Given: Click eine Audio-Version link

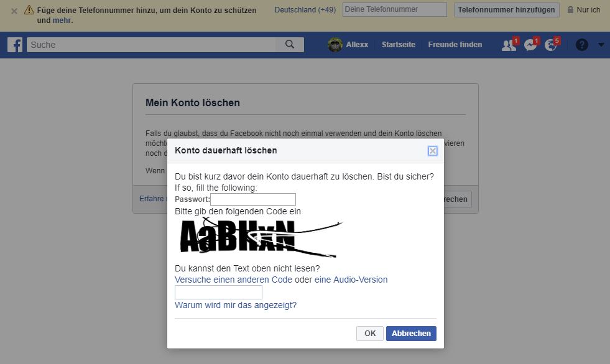Looking at the screenshot, I should pyautogui.click(x=351, y=280).
